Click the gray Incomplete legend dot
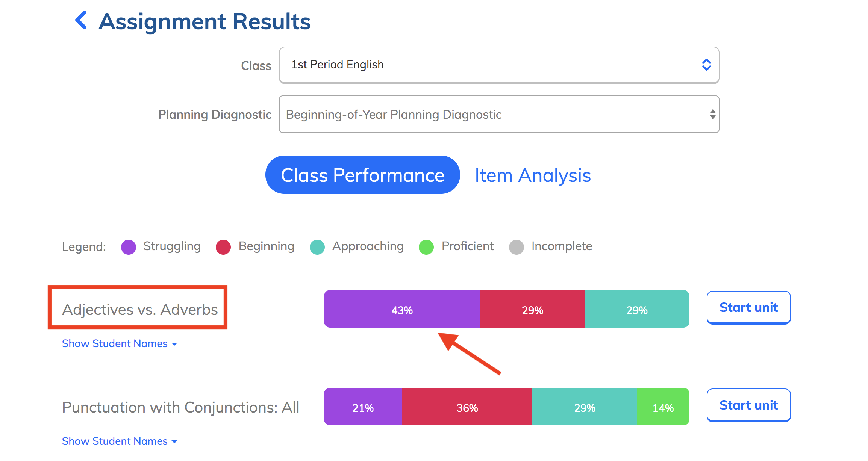Screen dimensions: 868x461 point(517,247)
